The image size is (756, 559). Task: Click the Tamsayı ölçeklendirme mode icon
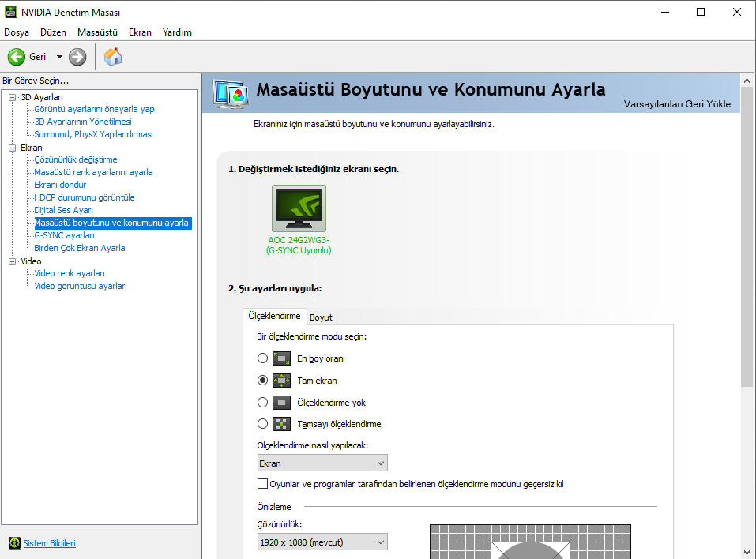click(282, 424)
